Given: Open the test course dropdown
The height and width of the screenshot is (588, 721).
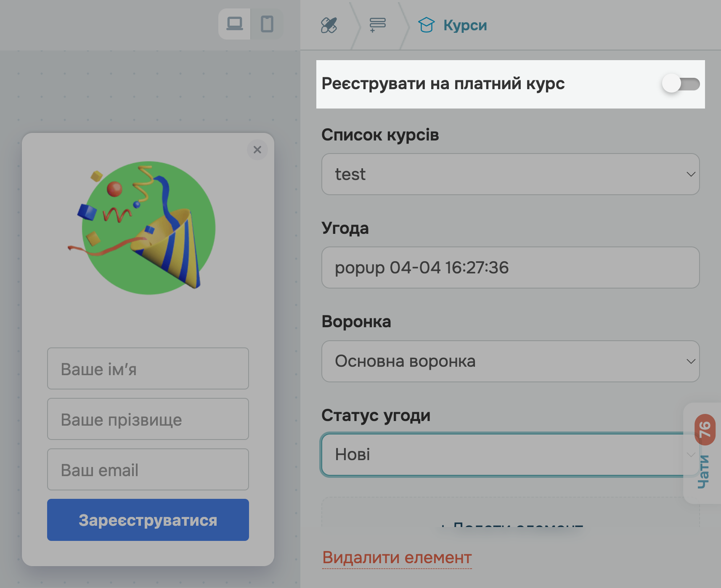Looking at the screenshot, I should (x=510, y=174).
